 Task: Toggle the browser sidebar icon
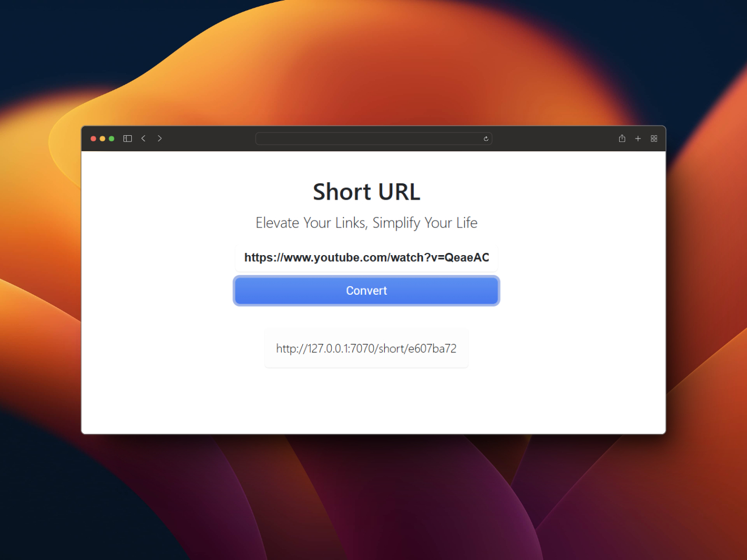coord(127,139)
